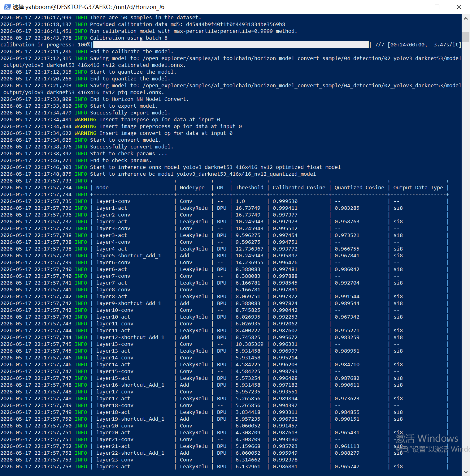Maximize the terminal window
Image resolution: width=470 pixels, height=476 pixels.
coord(437,7)
